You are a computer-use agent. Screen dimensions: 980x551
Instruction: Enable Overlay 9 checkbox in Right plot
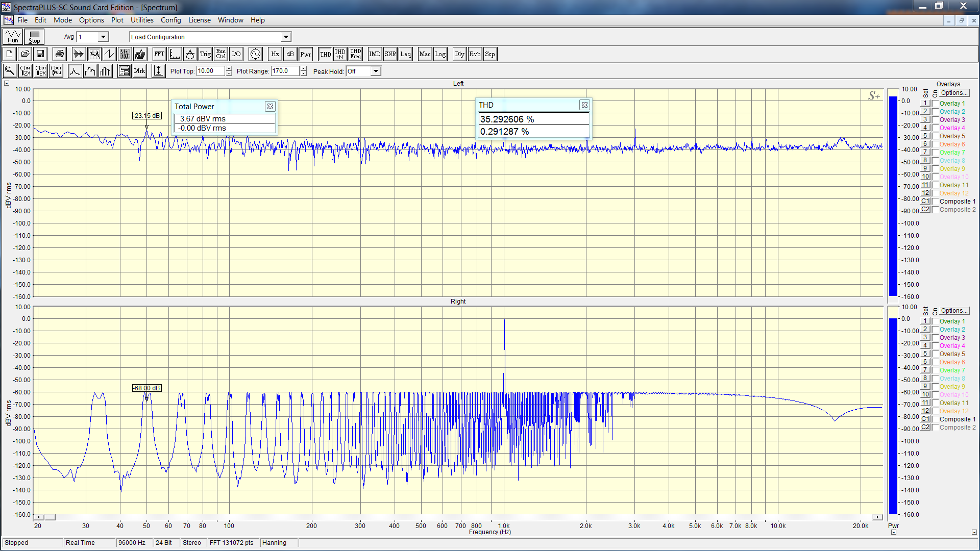(x=935, y=387)
